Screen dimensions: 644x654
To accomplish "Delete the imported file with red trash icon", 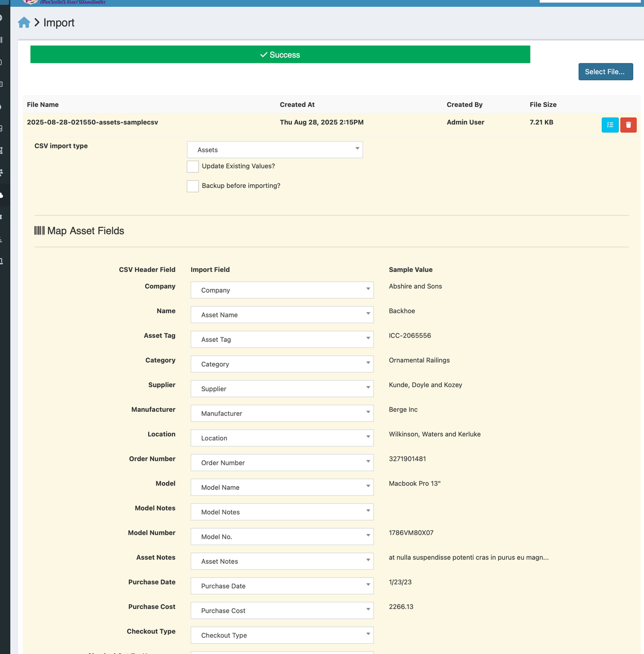I will (x=628, y=125).
